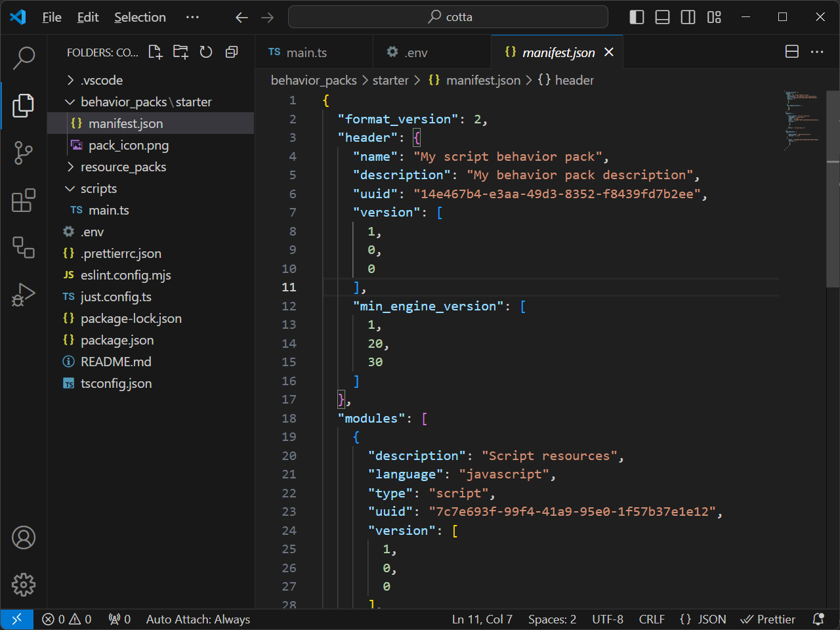Go forward with the right arrow
The width and height of the screenshot is (840, 630).
[x=267, y=17]
